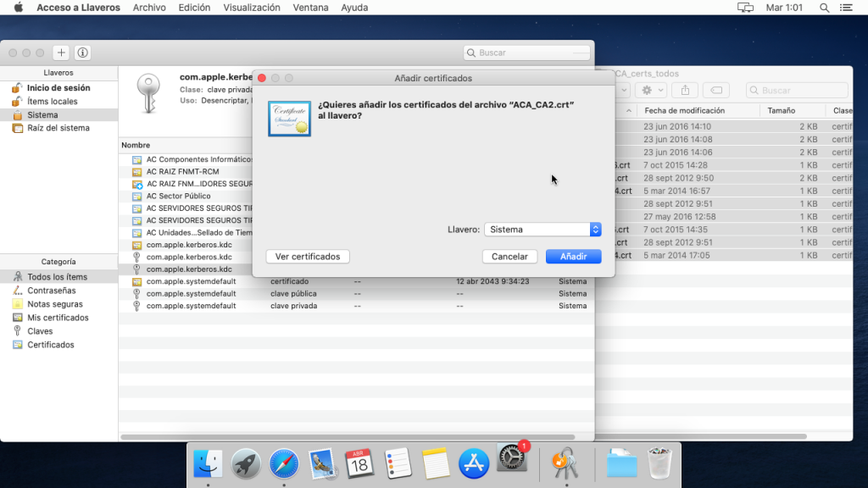
Task: Click the info button in Keychain toolbar
Action: coord(82,53)
